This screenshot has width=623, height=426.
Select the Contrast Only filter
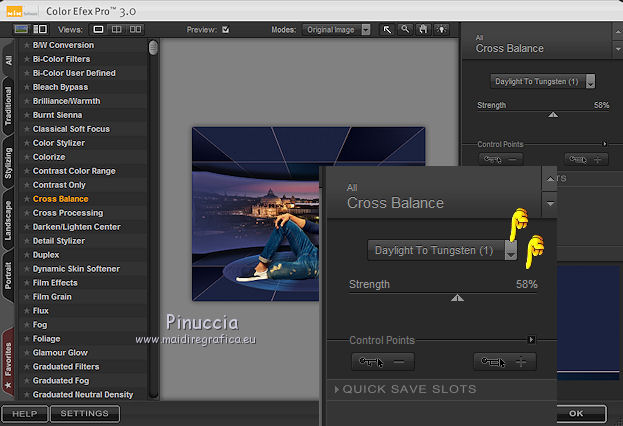pyautogui.click(x=59, y=185)
